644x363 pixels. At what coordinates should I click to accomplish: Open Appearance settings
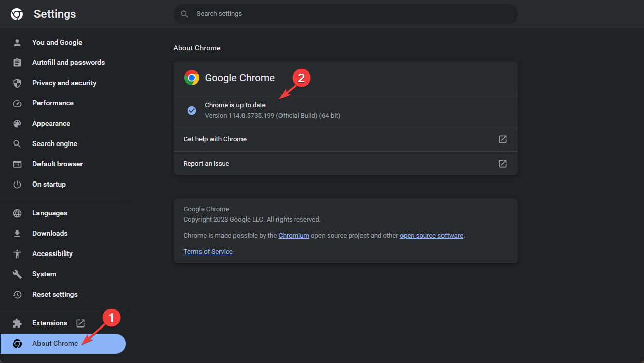click(x=63, y=123)
